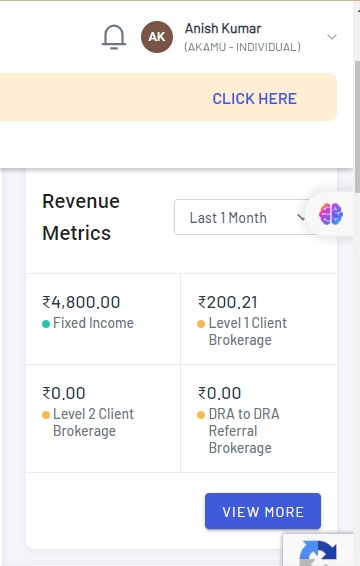Click the reCAPTCHA badge icon
This screenshot has height=566, width=360.
pos(318,550)
